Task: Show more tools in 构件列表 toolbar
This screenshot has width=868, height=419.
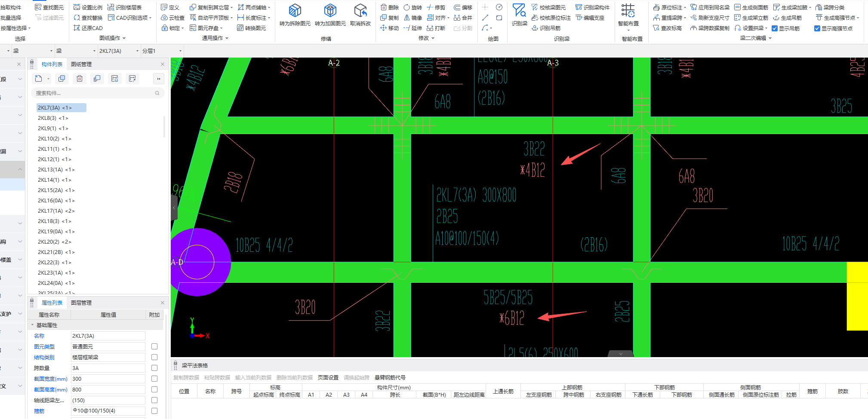Action: 159,79
